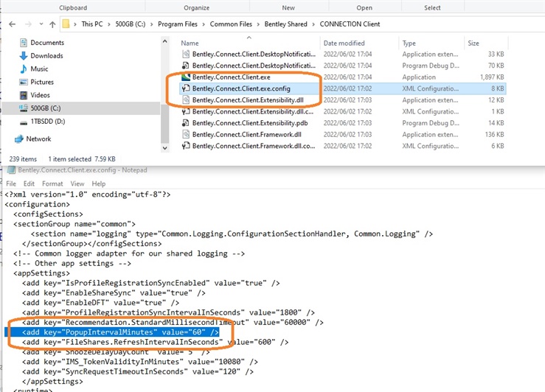
Task: Sort files by Date modified column
Action: [x=344, y=43]
